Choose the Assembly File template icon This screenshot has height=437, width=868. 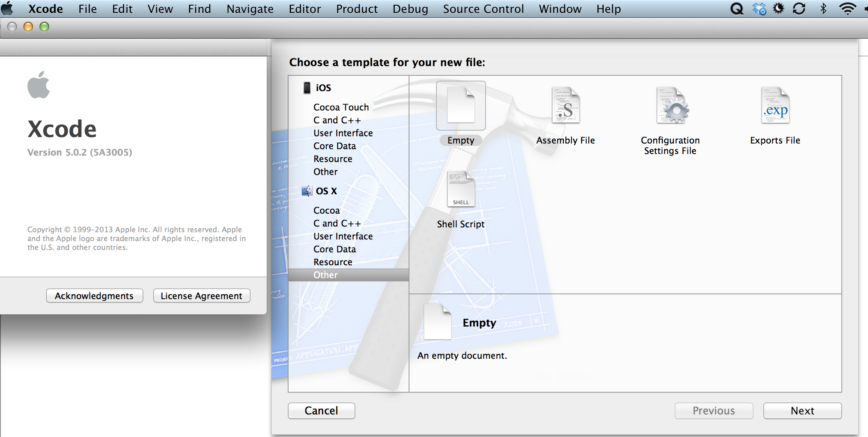point(566,106)
